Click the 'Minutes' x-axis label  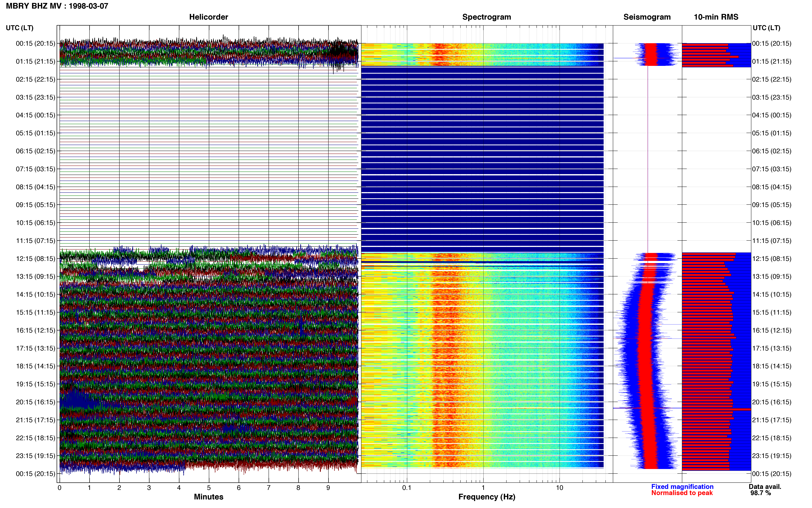[x=209, y=497]
